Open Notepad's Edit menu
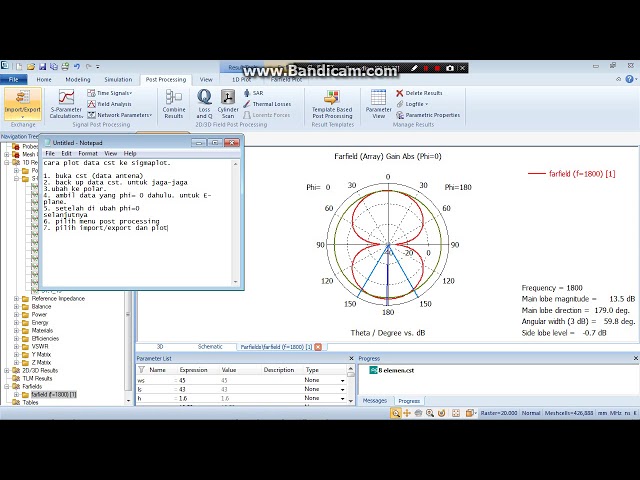The height and width of the screenshot is (480, 640). click(x=66, y=153)
